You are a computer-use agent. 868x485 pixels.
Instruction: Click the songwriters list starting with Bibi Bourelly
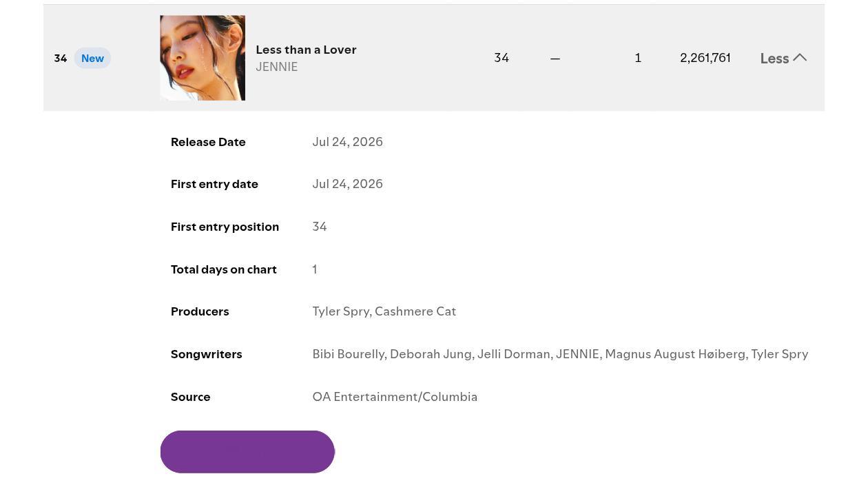[560, 354]
